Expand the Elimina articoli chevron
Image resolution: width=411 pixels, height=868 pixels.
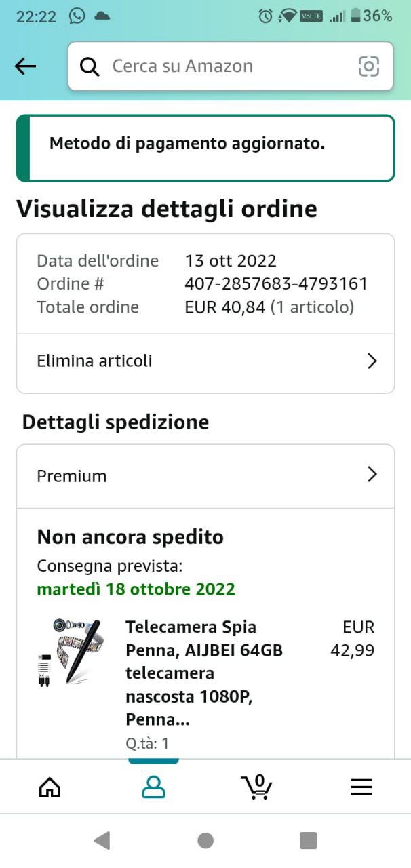(372, 361)
